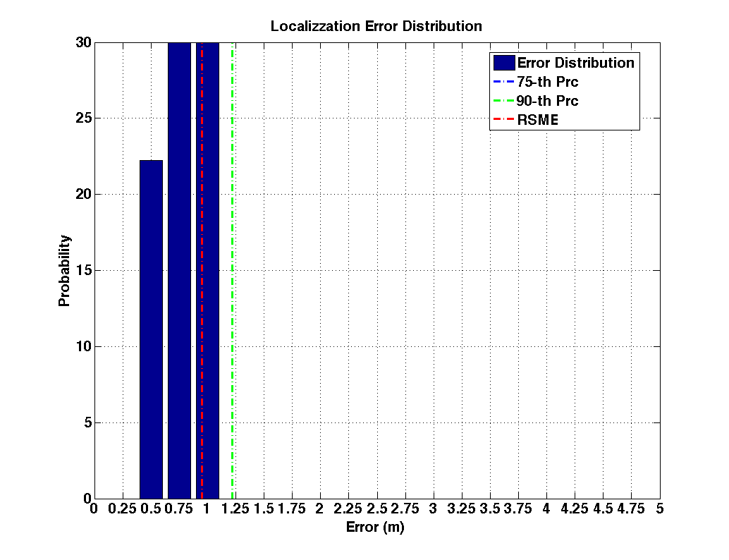Click the green 90-th percentile vertical line
Viewport: 729px width, 560px height.
pos(233,271)
